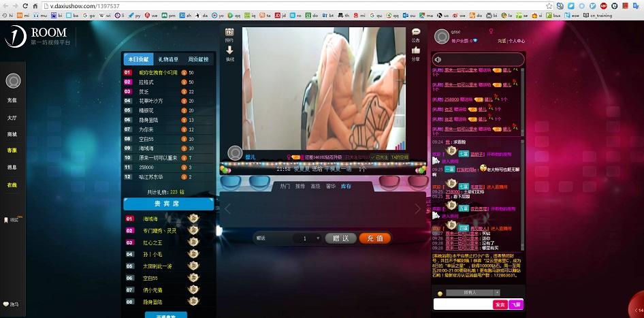Bookmark this page with the star icon
Image resolution: width=644 pixels, height=318 pixels.
coord(549,5)
